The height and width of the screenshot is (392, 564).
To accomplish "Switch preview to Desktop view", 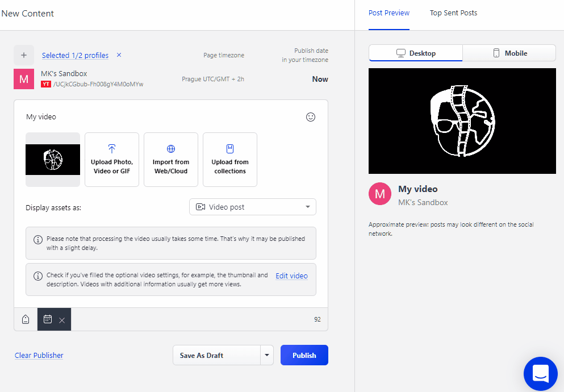I will [416, 53].
